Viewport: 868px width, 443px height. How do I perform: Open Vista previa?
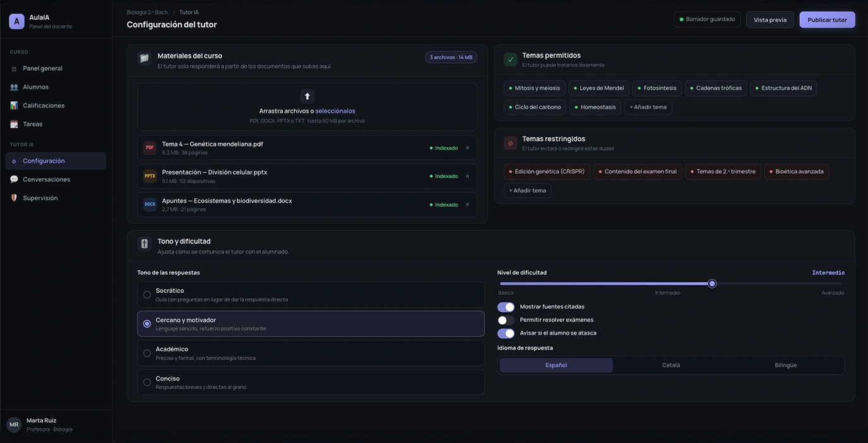770,20
